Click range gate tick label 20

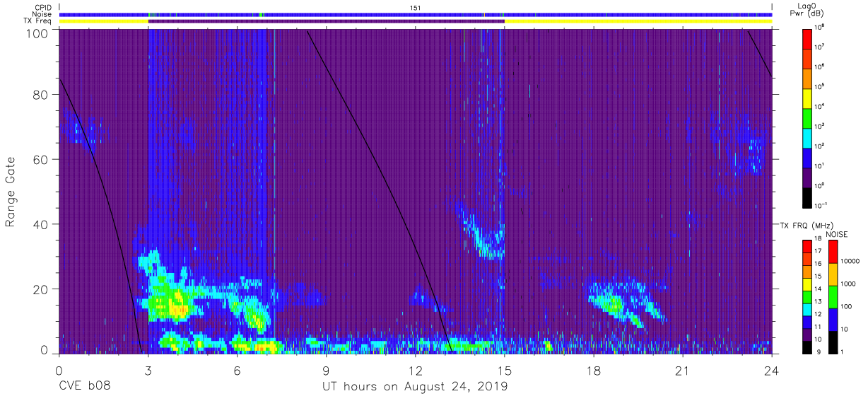[x=40, y=289]
